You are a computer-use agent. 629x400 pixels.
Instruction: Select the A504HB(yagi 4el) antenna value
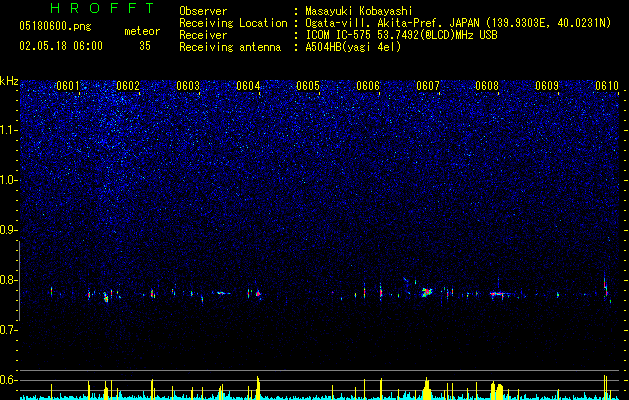353,47
